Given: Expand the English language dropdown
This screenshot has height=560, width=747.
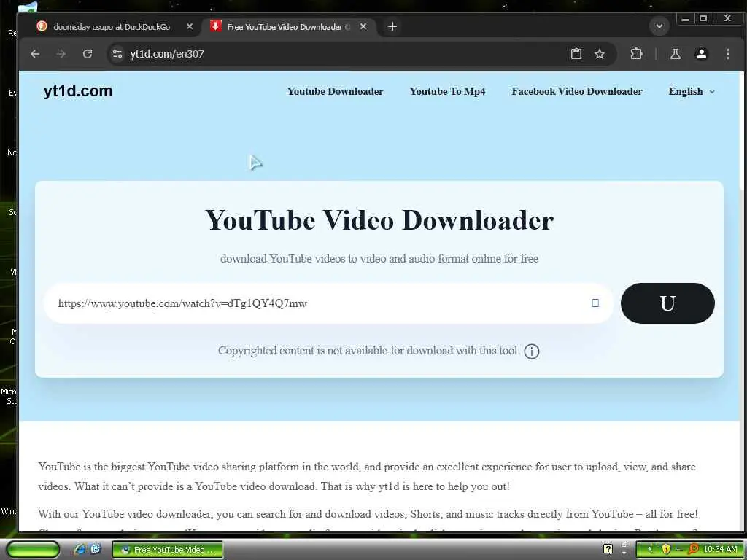Looking at the screenshot, I should point(692,91).
